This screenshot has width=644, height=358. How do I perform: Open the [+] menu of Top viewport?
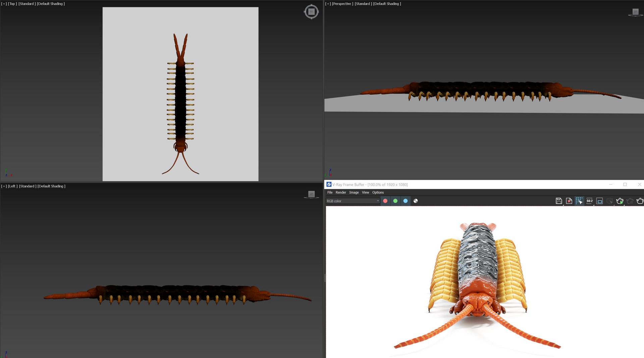point(4,4)
